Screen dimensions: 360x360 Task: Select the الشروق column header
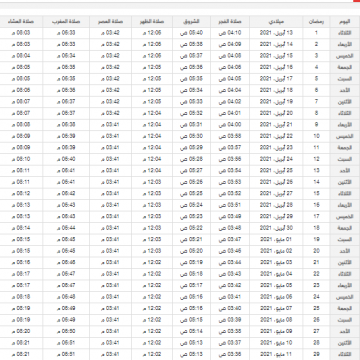point(191,22)
